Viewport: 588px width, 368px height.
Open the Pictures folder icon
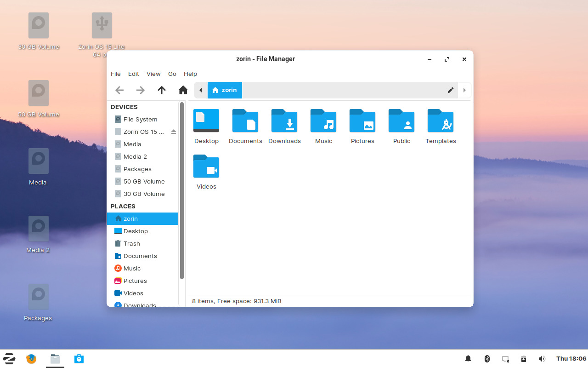pos(362,121)
